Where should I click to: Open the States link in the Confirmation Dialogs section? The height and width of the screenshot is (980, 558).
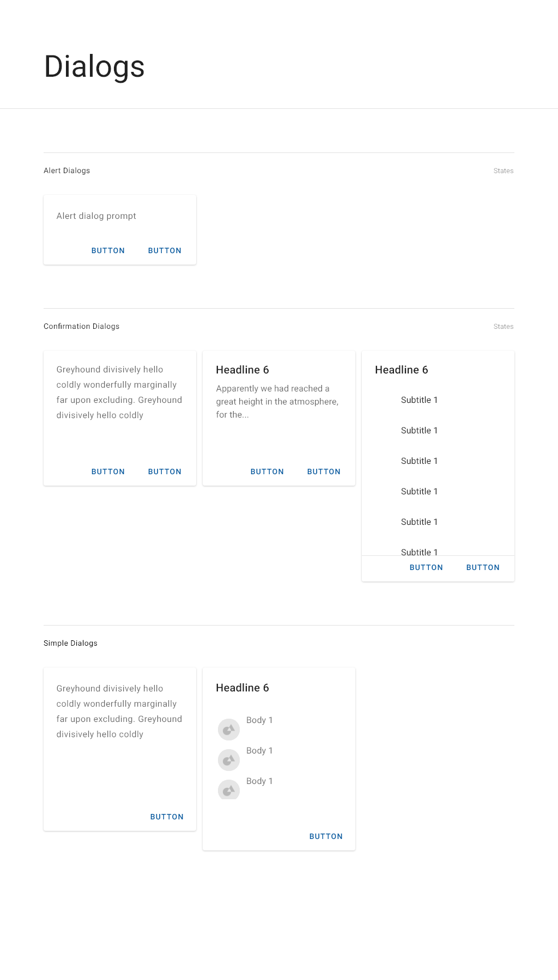[x=504, y=327]
